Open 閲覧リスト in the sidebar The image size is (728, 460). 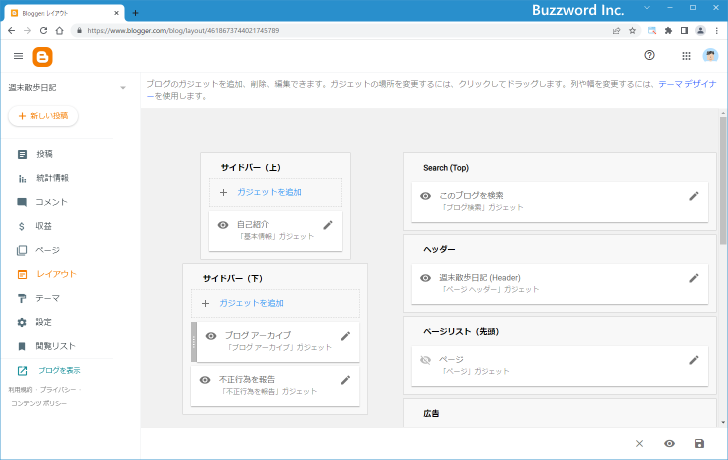point(46,346)
